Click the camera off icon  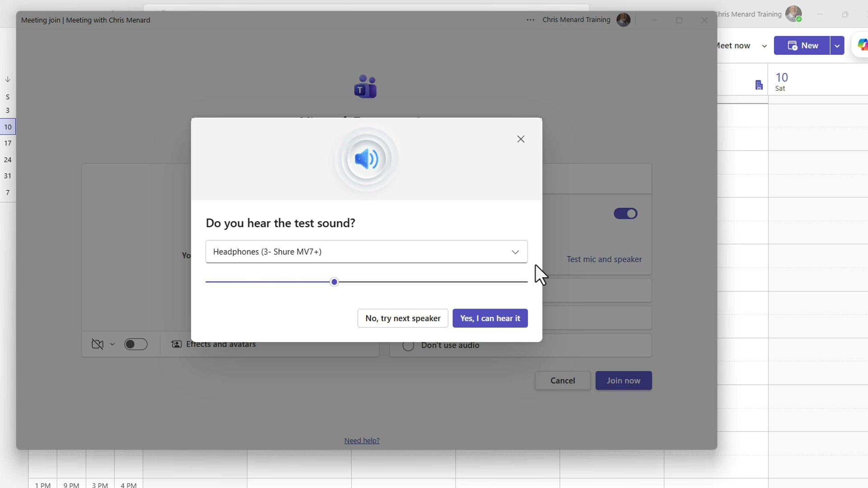tap(98, 344)
